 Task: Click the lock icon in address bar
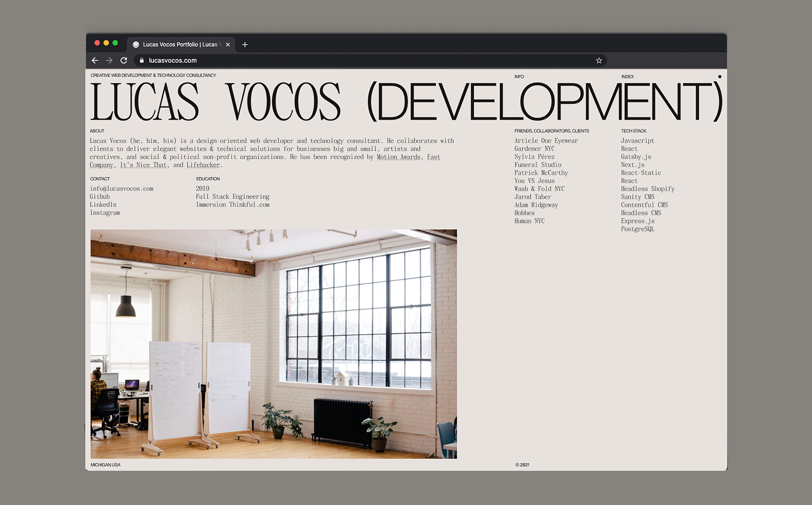tap(142, 61)
